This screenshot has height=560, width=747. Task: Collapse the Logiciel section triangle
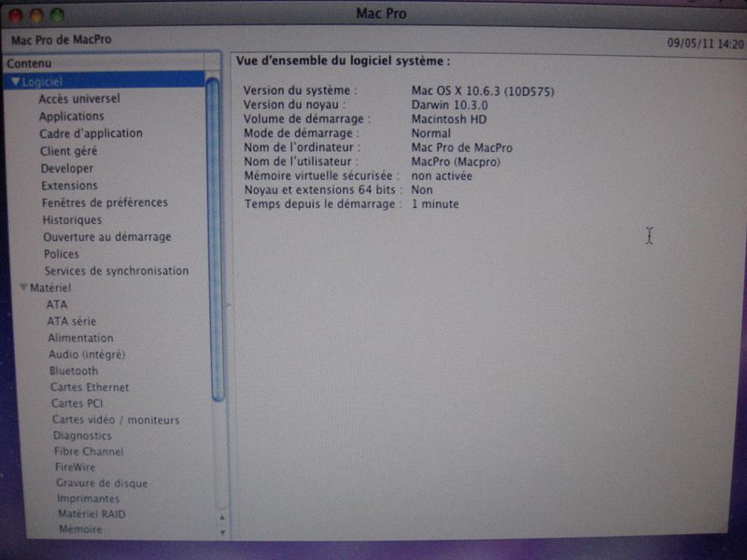point(15,82)
